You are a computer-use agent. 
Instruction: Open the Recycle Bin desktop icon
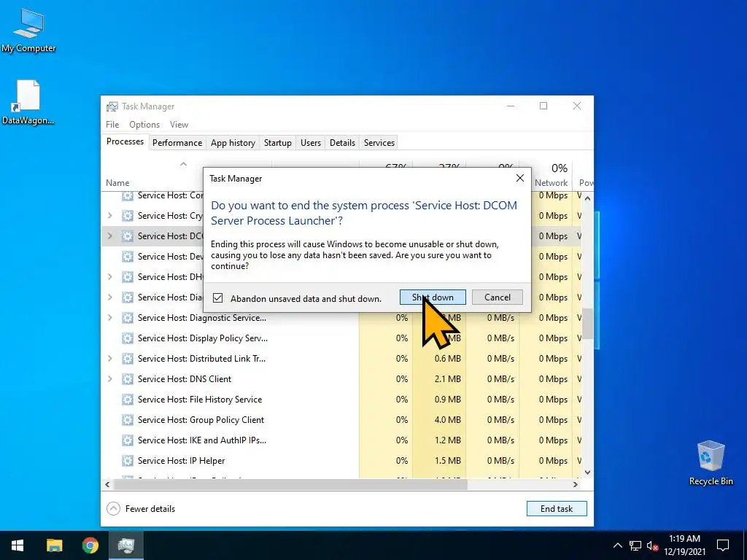coord(711,463)
